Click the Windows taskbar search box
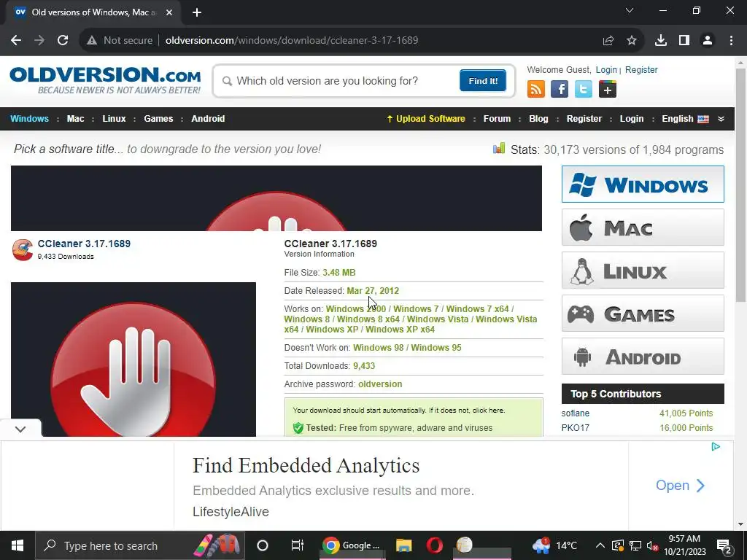The width and height of the screenshot is (747, 560). point(140,545)
